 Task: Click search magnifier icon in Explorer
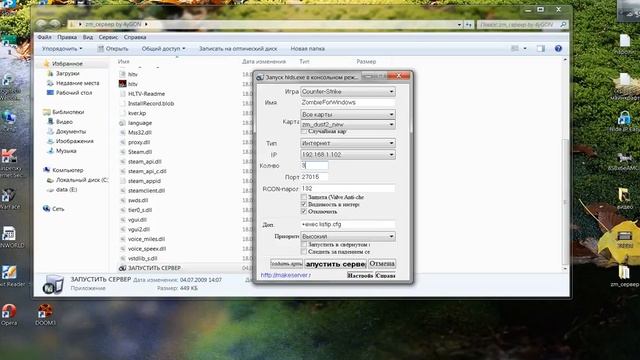pyautogui.click(x=563, y=24)
